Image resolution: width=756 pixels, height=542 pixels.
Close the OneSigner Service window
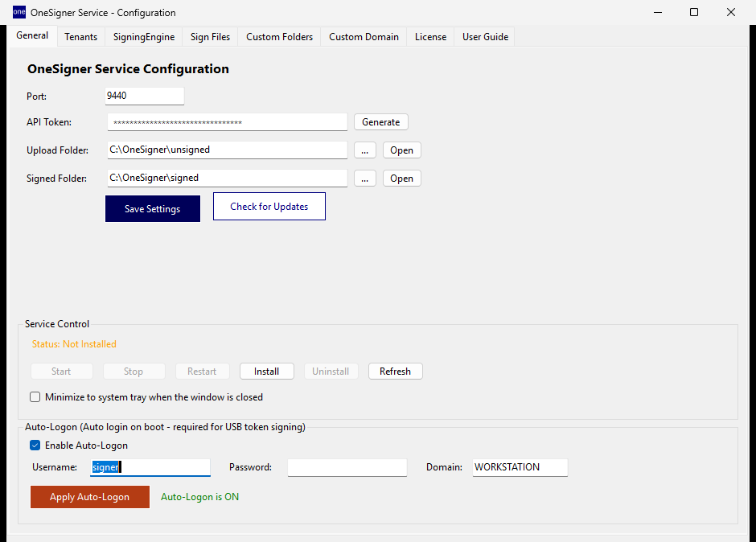point(731,12)
